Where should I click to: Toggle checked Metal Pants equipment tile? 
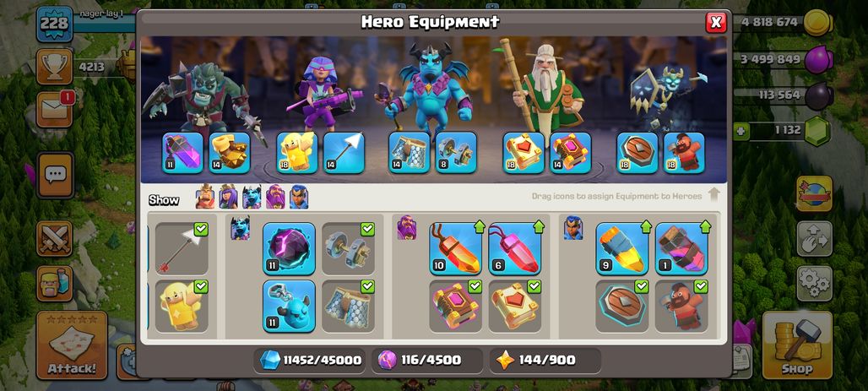coord(348,307)
